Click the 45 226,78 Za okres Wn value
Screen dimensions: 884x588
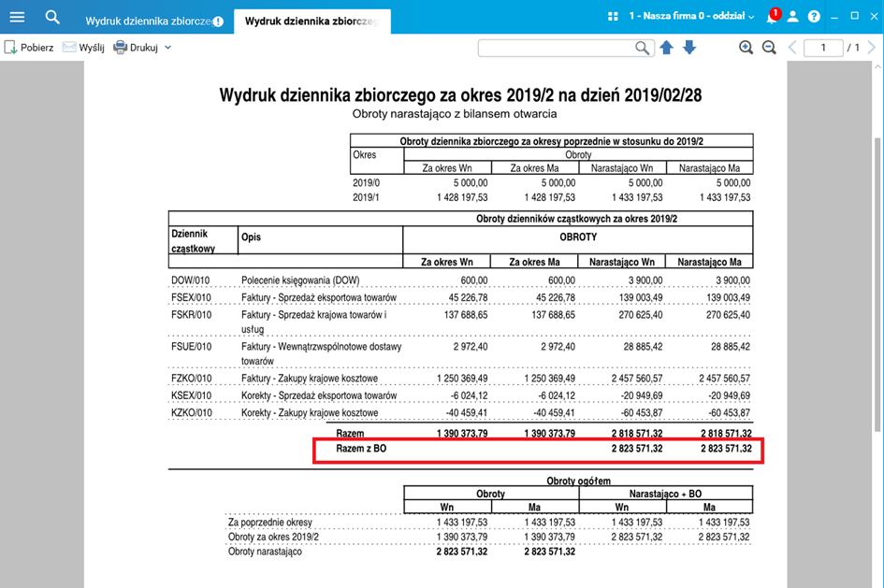pyautogui.click(x=468, y=297)
